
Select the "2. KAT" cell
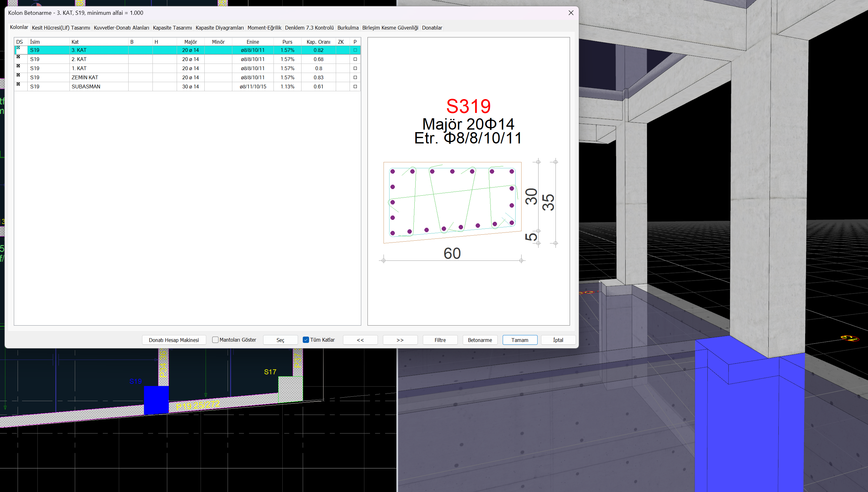pyautogui.click(x=99, y=59)
